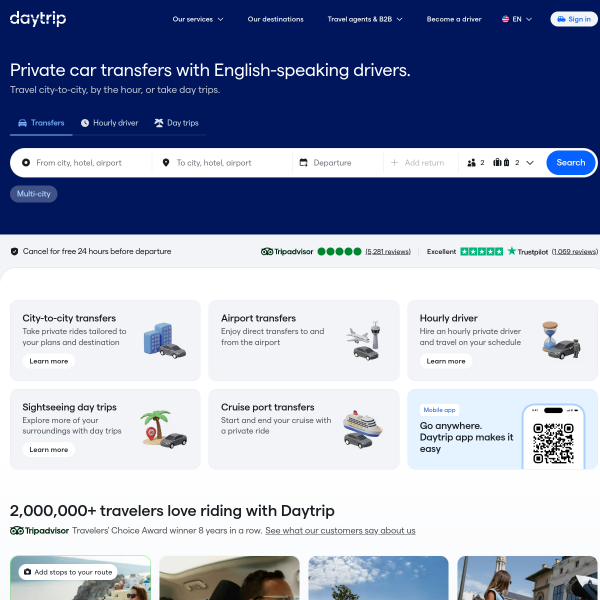Click the calendar icon in Departure field
The image size is (600, 600).
click(x=303, y=163)
